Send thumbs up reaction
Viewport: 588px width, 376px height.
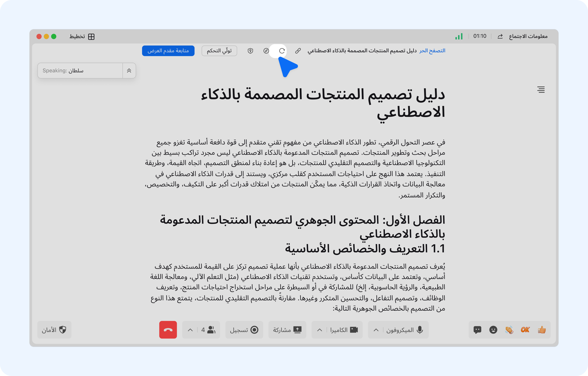(x=542, y=330)
